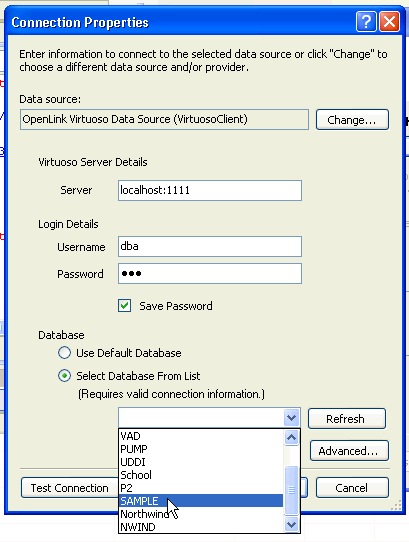Screen dimensions: 409x542
Task: Choose PUMP from the database list
Action: (201, 449)
